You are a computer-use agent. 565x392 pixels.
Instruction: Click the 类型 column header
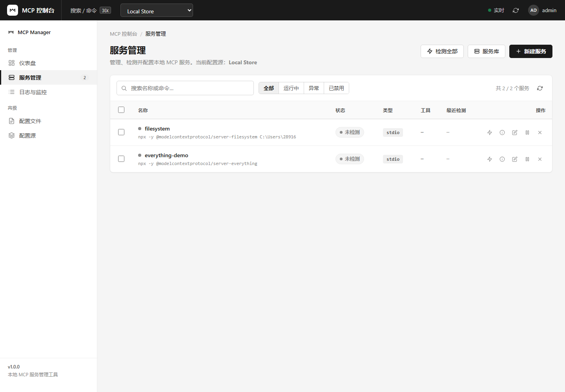coord(388,111)
